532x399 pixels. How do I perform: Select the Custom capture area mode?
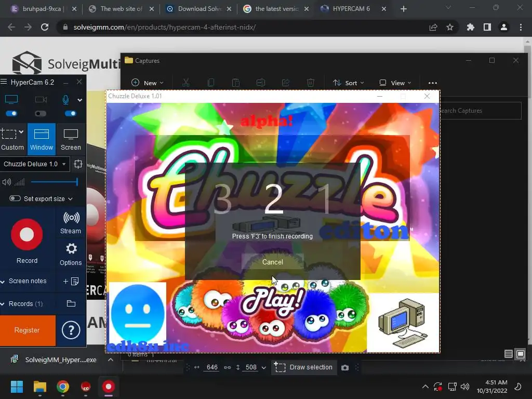pyautogui.click(x=12, y=139)
